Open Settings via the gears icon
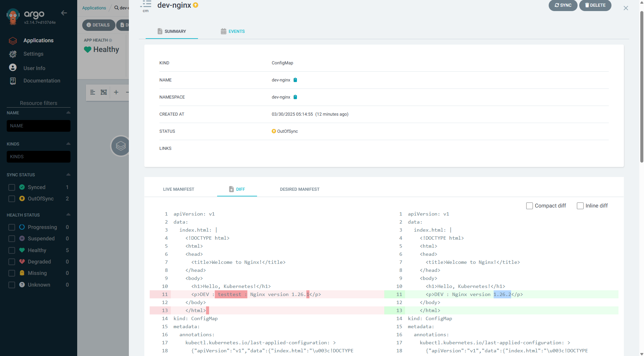644x356 pixels. tap(13, 54)
